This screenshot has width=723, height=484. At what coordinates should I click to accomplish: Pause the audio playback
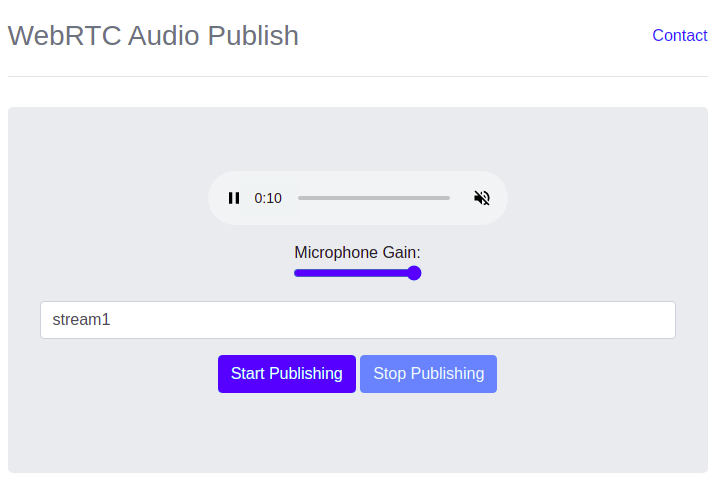234,198
